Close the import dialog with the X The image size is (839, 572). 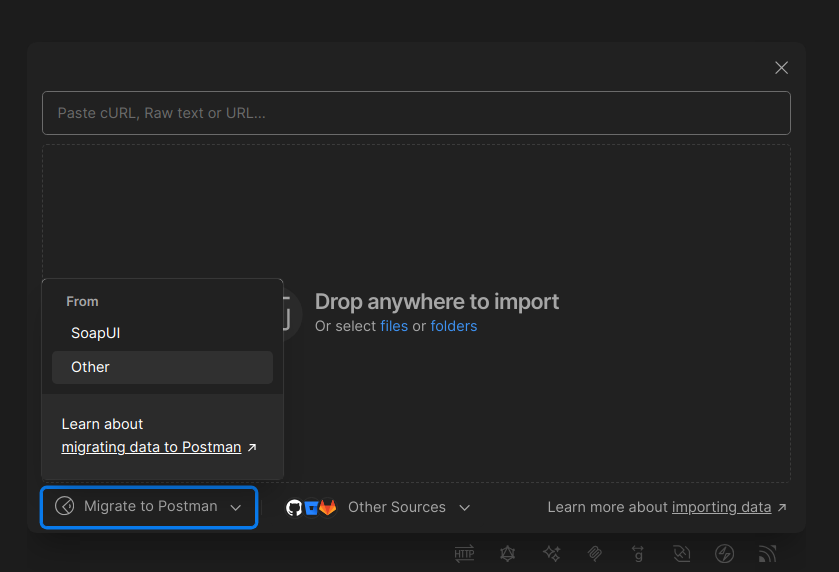click(781, 67)
